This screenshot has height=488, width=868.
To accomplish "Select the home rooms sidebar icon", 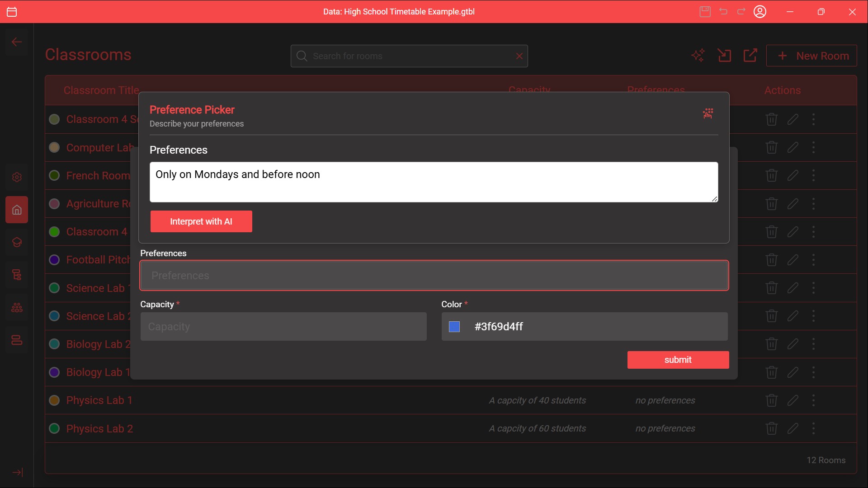I will point(17,210).
